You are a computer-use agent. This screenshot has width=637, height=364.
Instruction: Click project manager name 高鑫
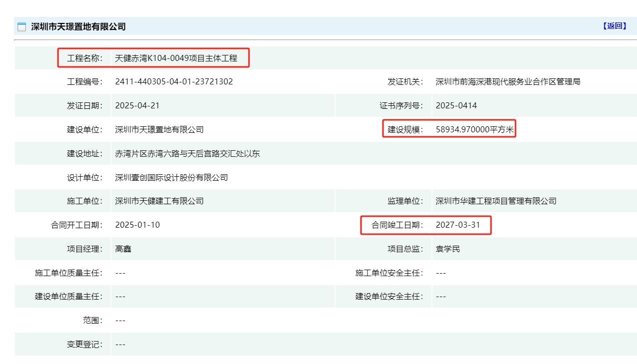(123, 249)
